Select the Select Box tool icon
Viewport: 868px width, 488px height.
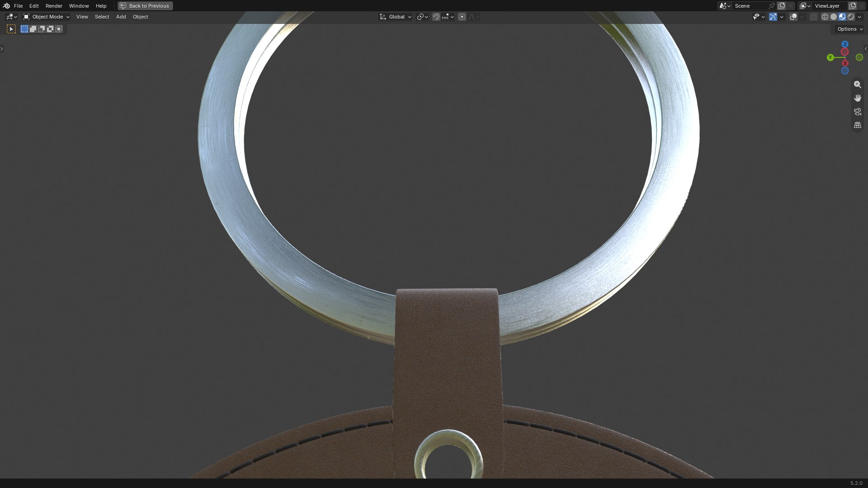point(11,29)
